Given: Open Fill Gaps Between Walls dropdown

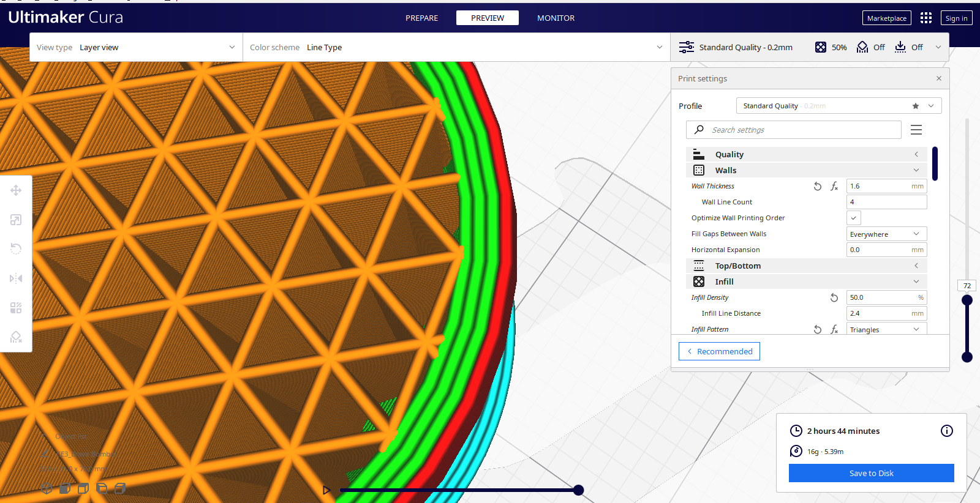Looking at the screenshot, I should click(886, 234).
